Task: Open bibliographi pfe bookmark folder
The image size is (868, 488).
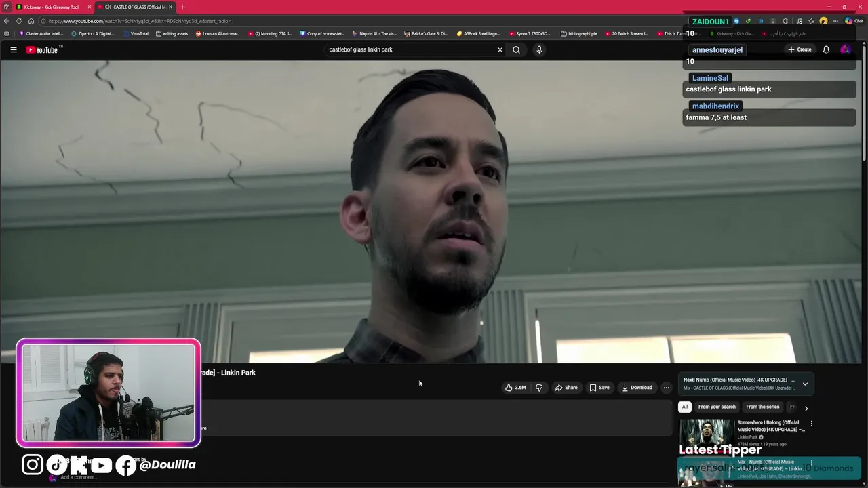Action: pos(579,33)
